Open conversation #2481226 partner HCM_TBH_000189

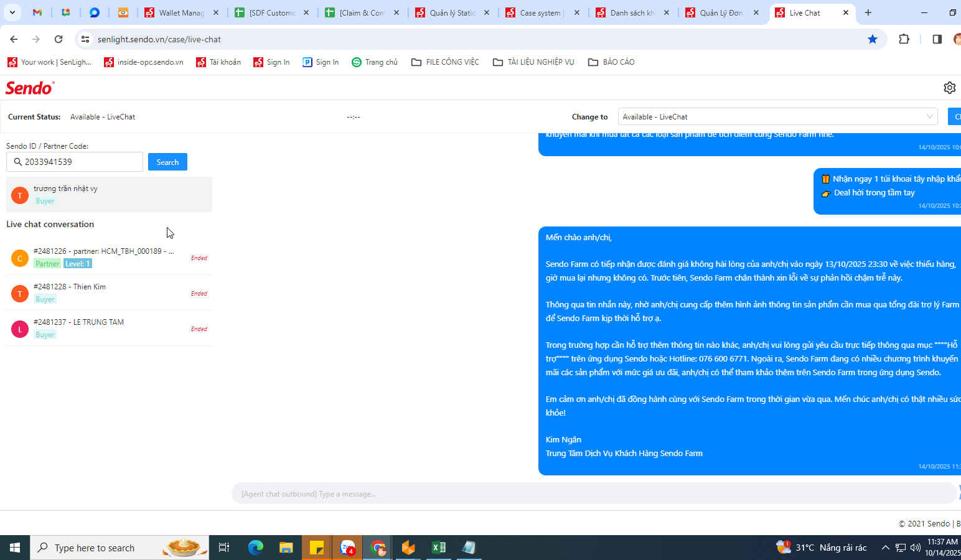[x=109, y=257]
